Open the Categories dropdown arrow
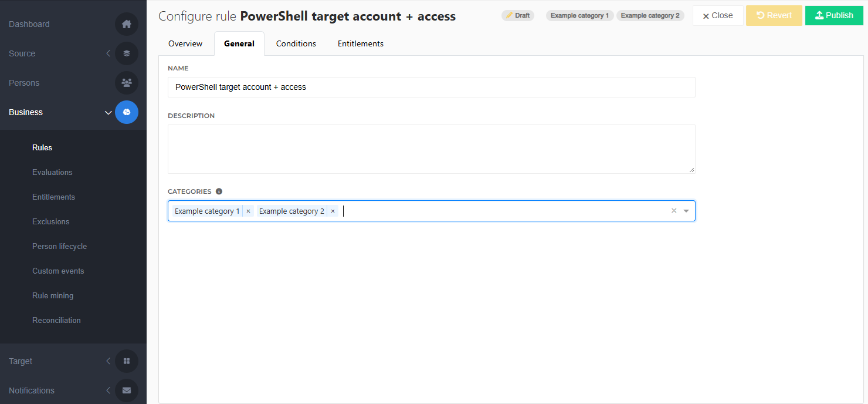Screen dimensions: 868x404 click(x=686, y=211)
